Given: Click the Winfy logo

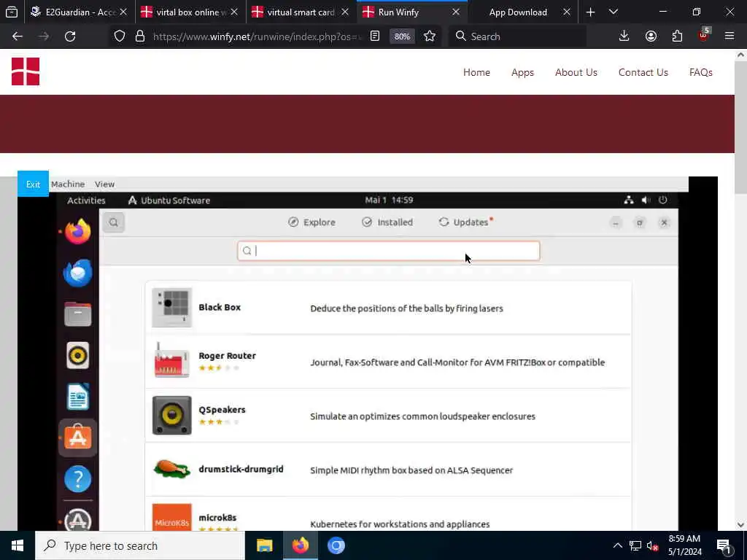Looking at the screenshot, I should click(x=26, y=71).
